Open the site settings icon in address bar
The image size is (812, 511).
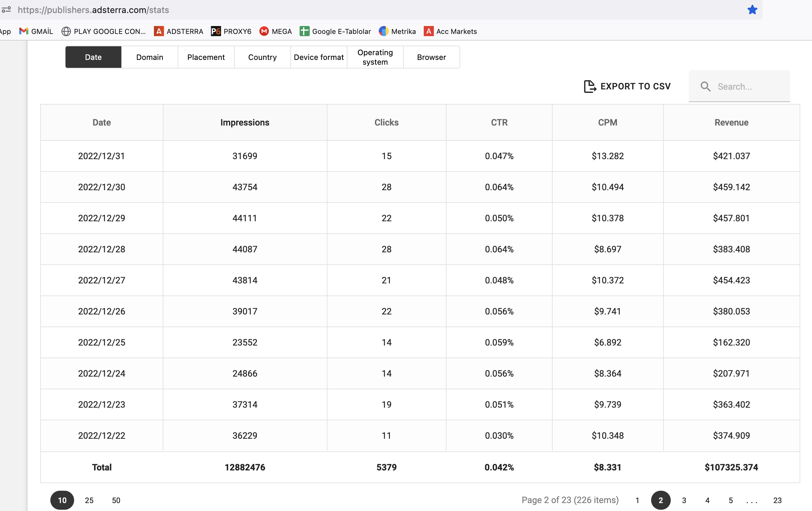click(x=6, y=10)
